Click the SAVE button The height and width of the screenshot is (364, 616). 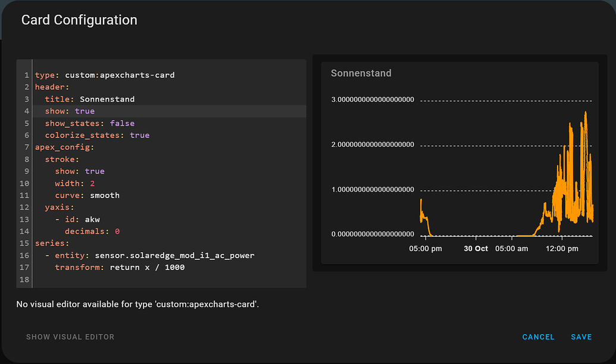tap(581, 337)
